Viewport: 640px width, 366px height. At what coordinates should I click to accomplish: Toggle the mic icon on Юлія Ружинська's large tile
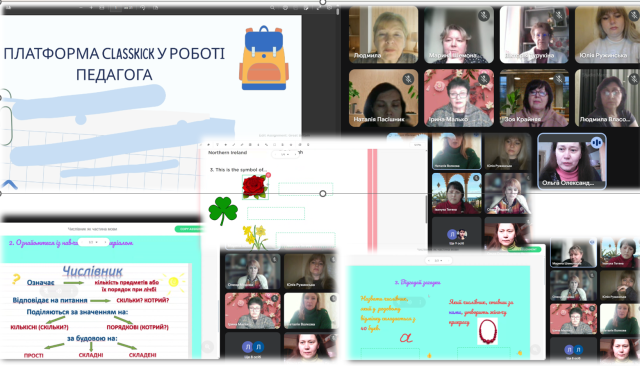pyautogui.click(x=633, y=16)
